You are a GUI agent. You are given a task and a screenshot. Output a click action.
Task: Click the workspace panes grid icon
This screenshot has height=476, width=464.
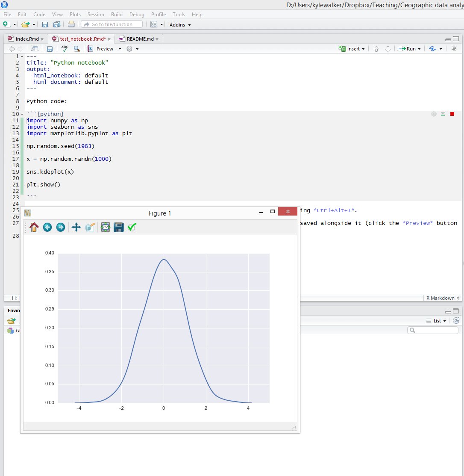click(x=154, y=24)
